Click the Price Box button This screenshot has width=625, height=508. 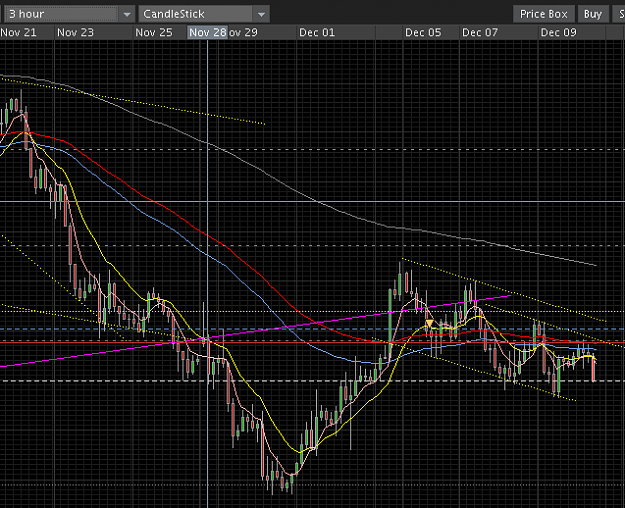[x=544, y=14]
